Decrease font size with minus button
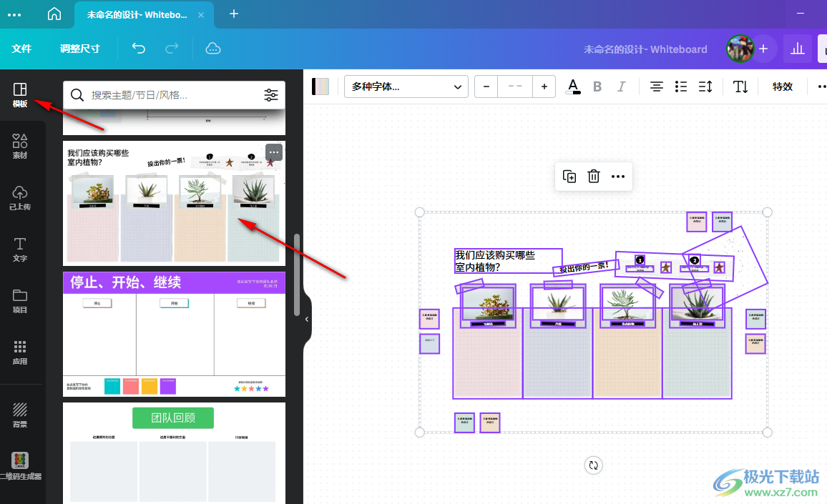The width and height of the screenshot is (827, 504). [x=486, y=87]
